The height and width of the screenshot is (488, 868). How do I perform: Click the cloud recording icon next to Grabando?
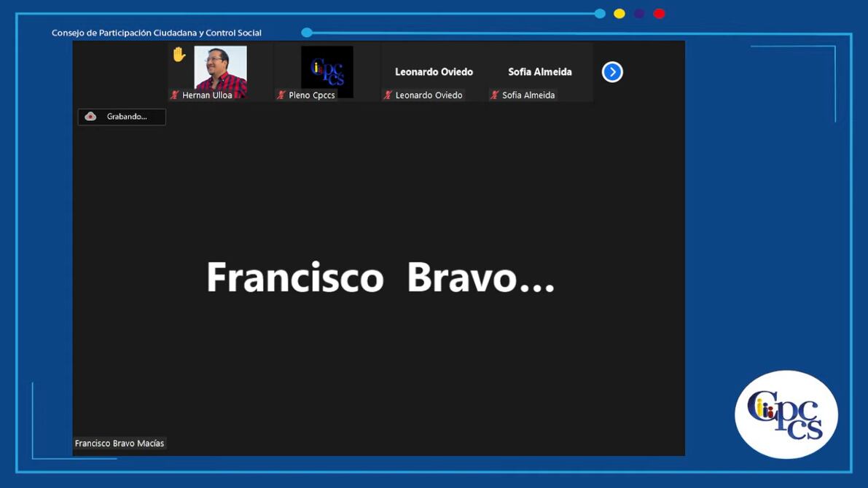90,117
